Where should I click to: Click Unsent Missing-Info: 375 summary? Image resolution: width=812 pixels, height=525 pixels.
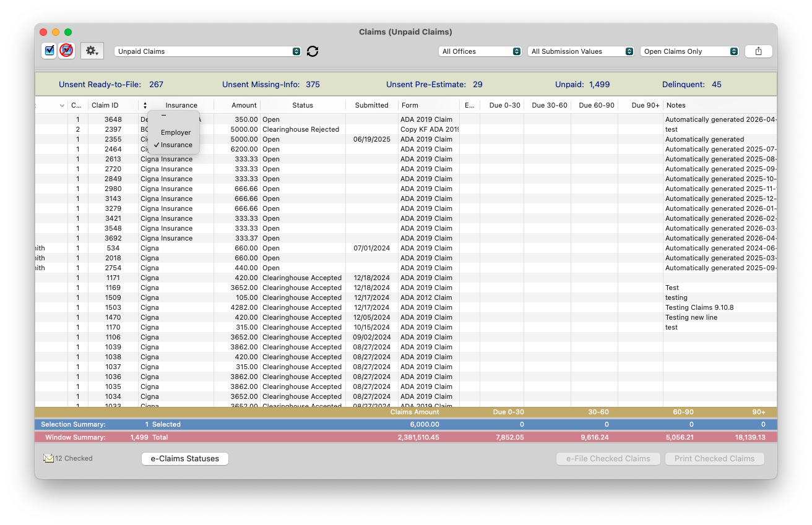tap(271, 84)
